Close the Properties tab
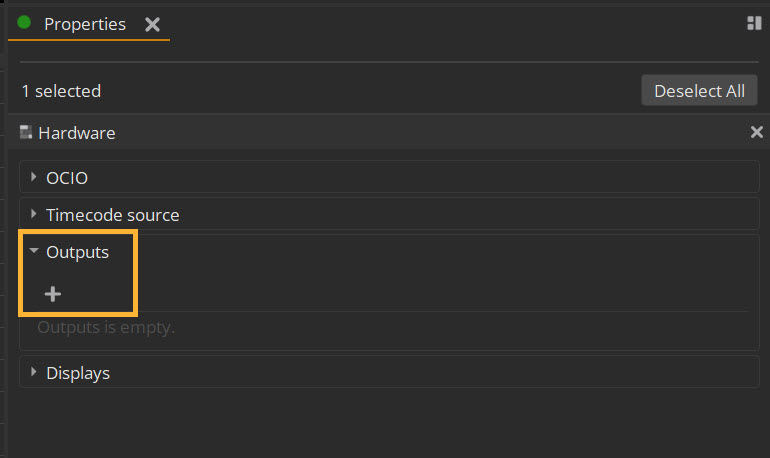This screenshot has height=458, width=770. [152, 25]
